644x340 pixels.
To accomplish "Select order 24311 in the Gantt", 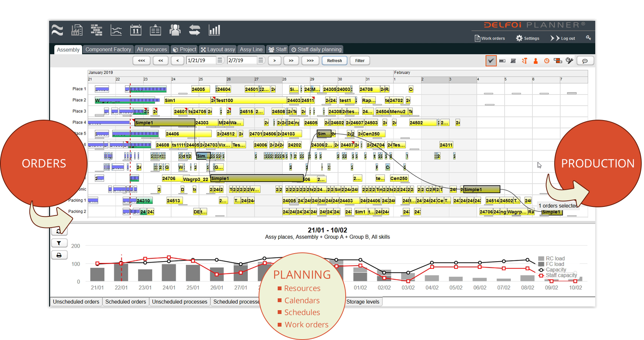I will click(x=446, y=145).
